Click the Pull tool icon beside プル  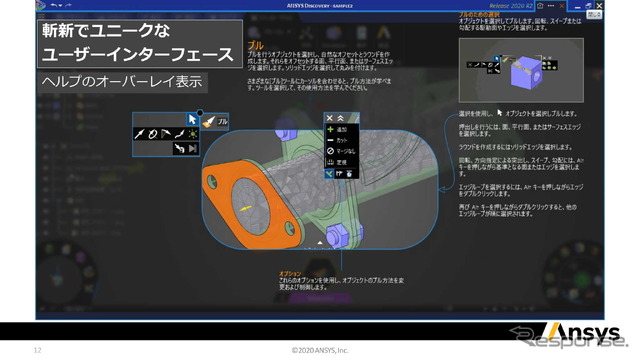pos(209,121)
